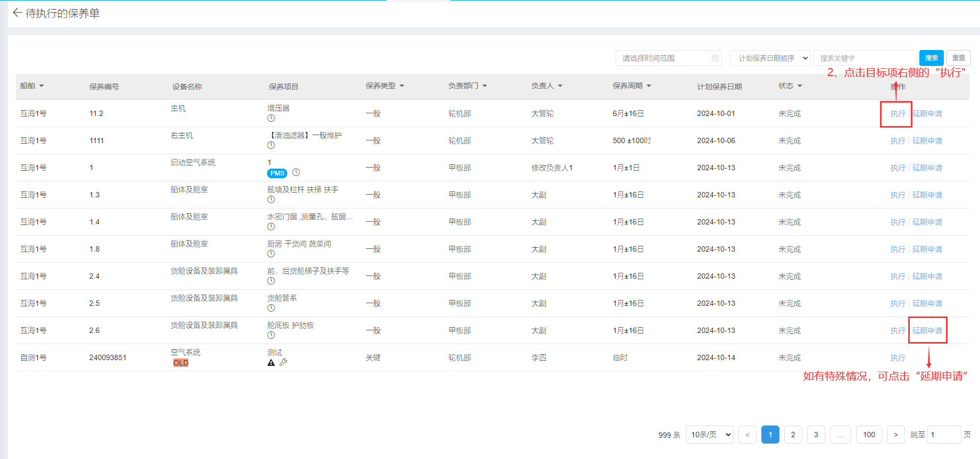Click the 重置 button
This screenshot has width=980, height=459.
pos(959,58)
